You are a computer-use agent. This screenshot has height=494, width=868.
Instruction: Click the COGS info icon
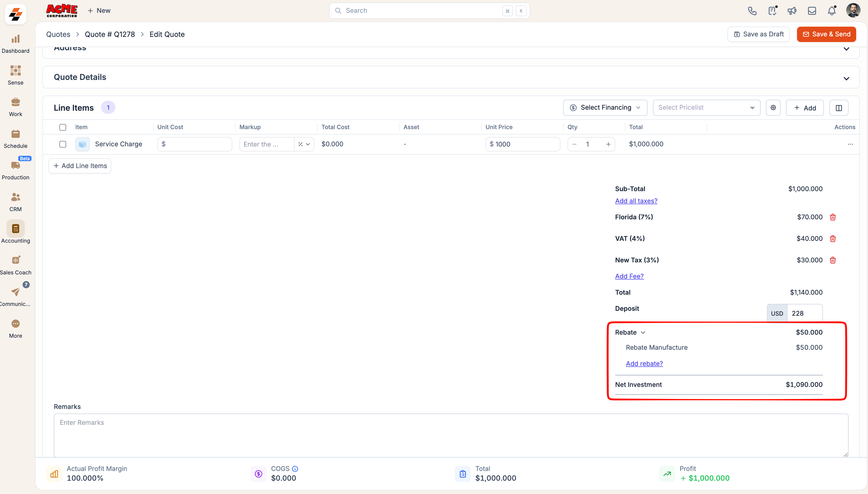295,469
